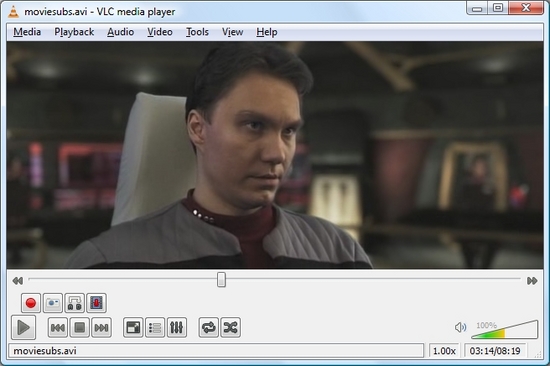Screen dimensions: 550x366
Task: Click the 03:14/08:19 time display
Action: tap(495, 351)
